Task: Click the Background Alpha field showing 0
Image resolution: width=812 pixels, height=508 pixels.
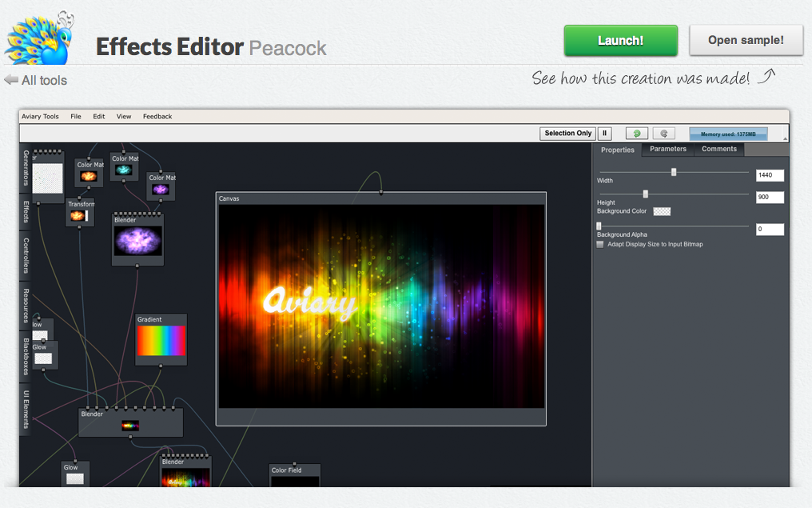Action: tap(770, 229)
